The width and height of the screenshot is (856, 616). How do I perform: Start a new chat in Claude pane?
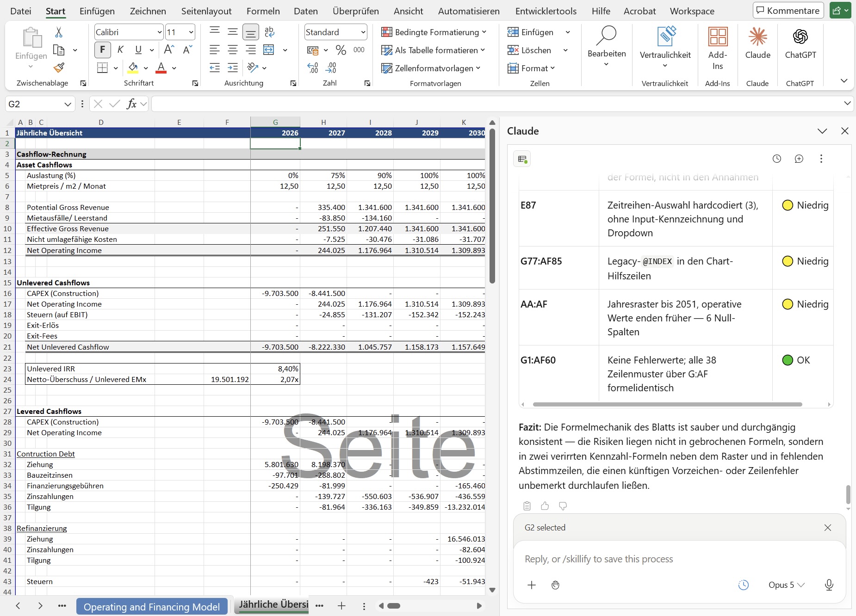click(799, 159)
